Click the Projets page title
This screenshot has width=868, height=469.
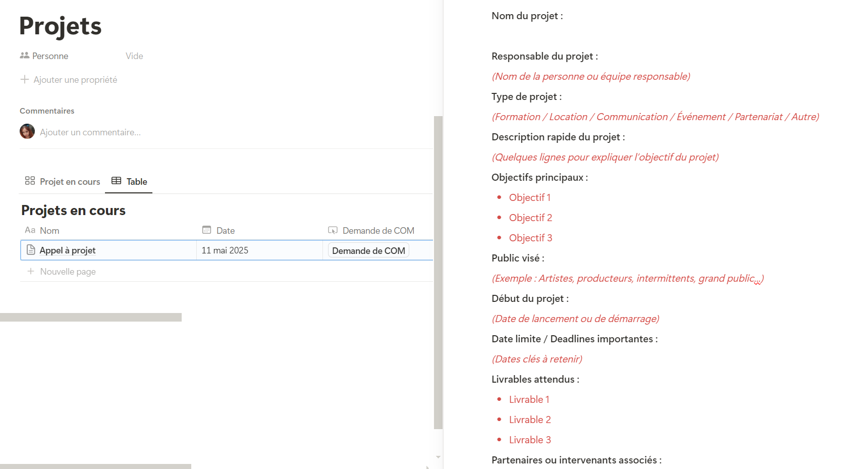[61, 26]
